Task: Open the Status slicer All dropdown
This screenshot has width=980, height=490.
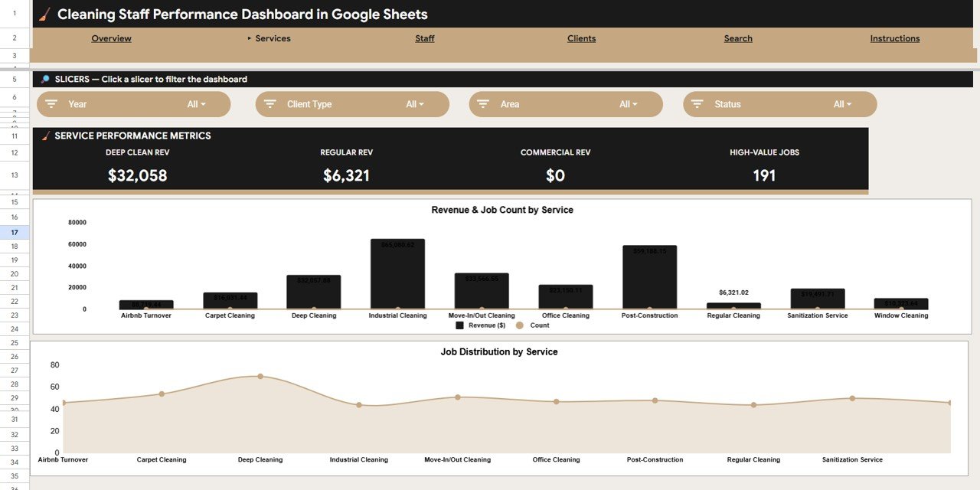Action: (x=842, y=104)
